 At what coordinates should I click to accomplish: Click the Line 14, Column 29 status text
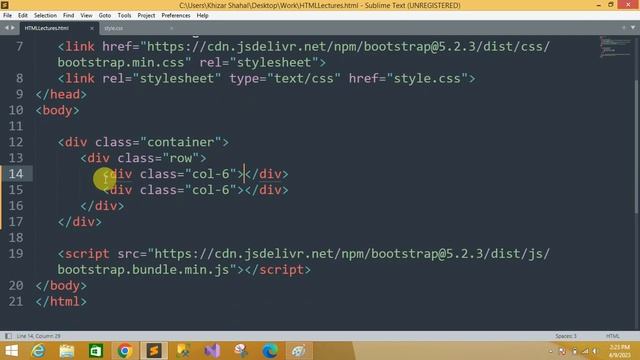pyautogui.click(x=38, y=336)
